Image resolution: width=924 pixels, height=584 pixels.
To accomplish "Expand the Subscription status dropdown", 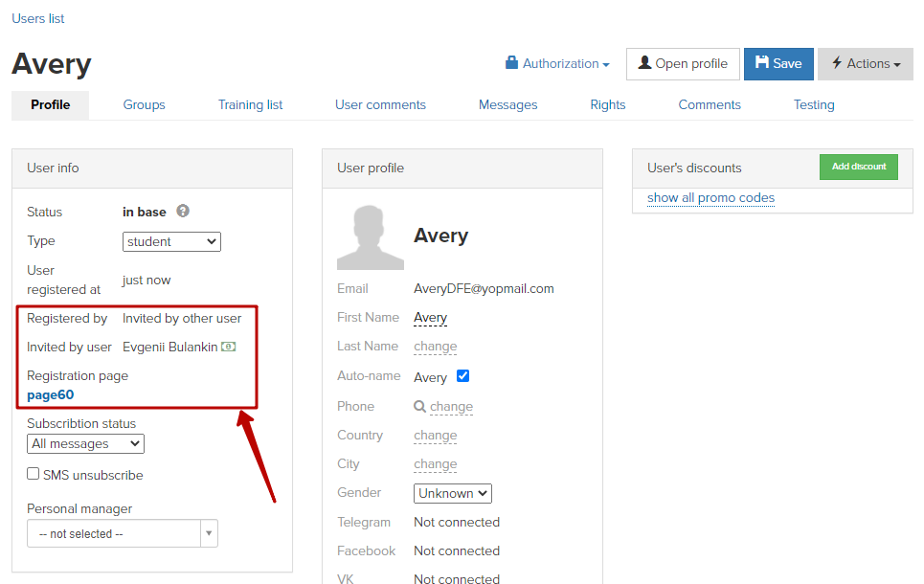I will tap(85, 444).
